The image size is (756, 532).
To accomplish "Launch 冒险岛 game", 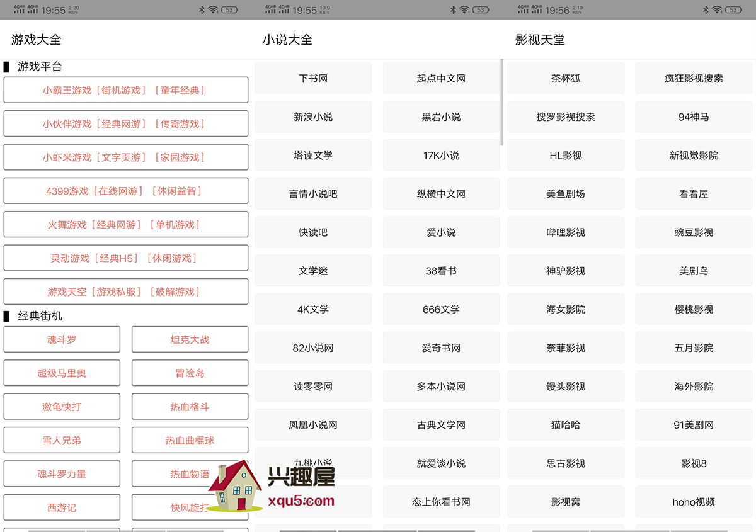I will 190,373.
